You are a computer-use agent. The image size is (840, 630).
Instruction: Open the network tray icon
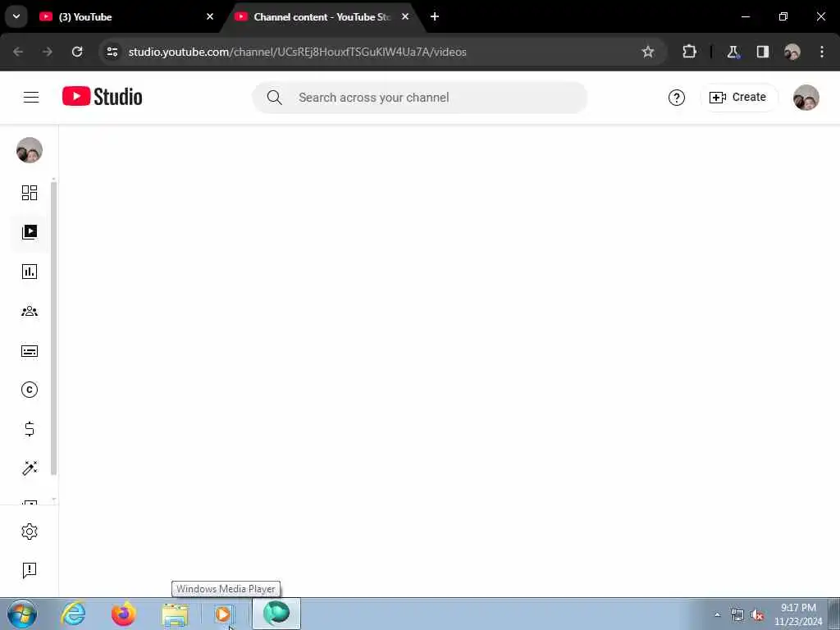[737, 614]
